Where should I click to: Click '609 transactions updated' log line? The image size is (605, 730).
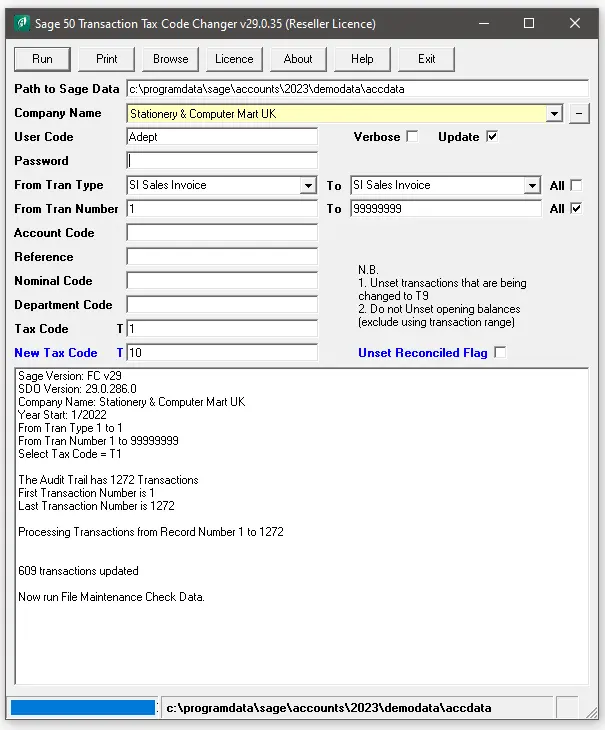click(x=78, y=571)
